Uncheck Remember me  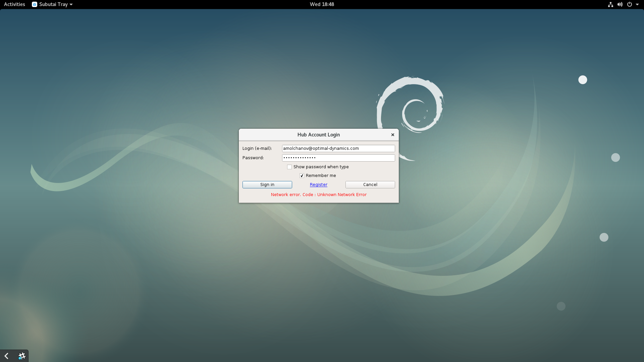coord(302,175)
